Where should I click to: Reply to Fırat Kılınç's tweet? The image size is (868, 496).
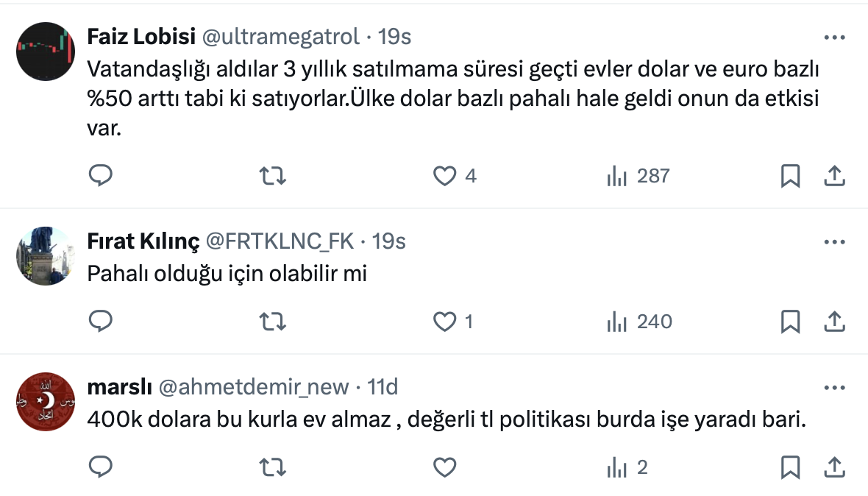point(100,322)
